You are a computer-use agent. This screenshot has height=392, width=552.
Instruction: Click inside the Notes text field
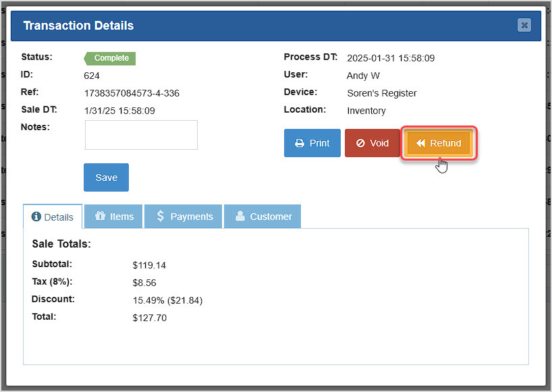pyautogui.click(x=140, y=135)
